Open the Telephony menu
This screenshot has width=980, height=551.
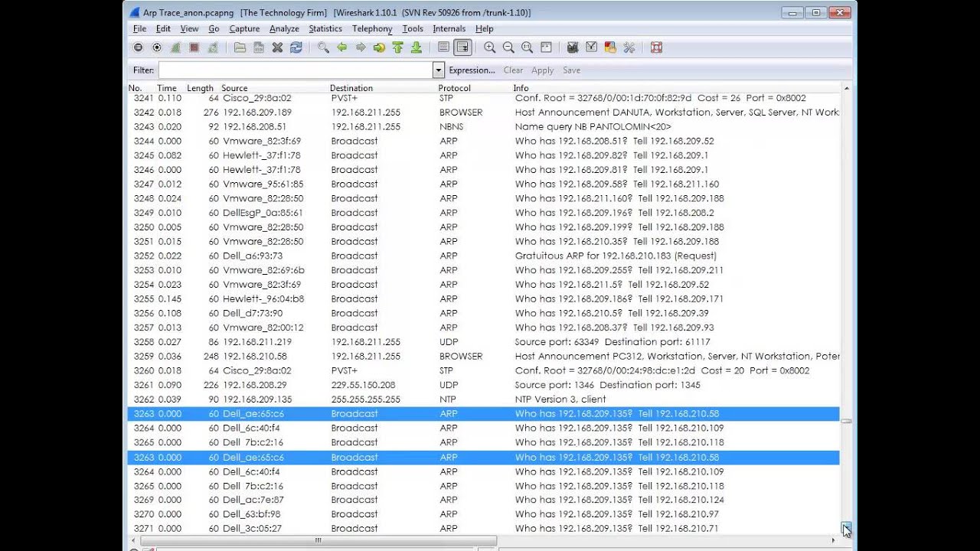pyautogui.click(x=372, y=28)
